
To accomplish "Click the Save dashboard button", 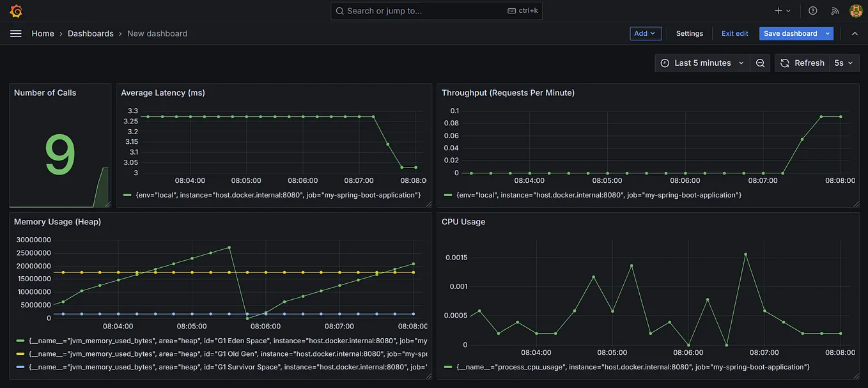I will [790, 33].
